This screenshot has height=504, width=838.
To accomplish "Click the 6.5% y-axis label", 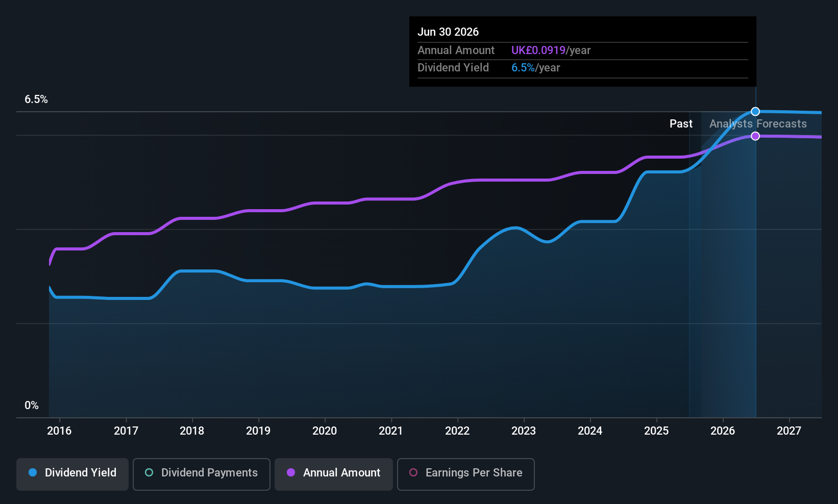I will pyautogui.click(x=36, y=99).
